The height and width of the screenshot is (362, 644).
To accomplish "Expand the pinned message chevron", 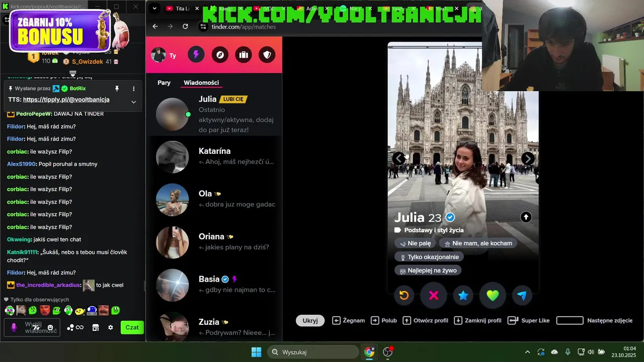I will 134,102.
